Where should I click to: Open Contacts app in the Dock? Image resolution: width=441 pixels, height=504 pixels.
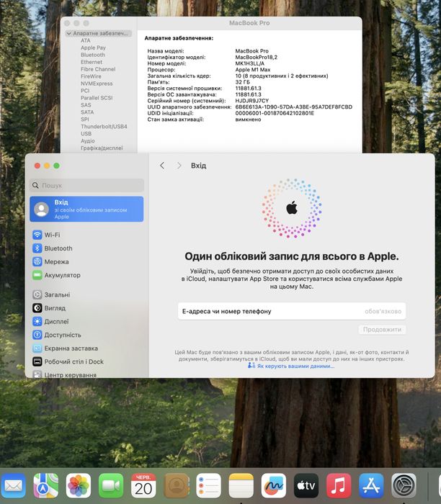[176, 485]
